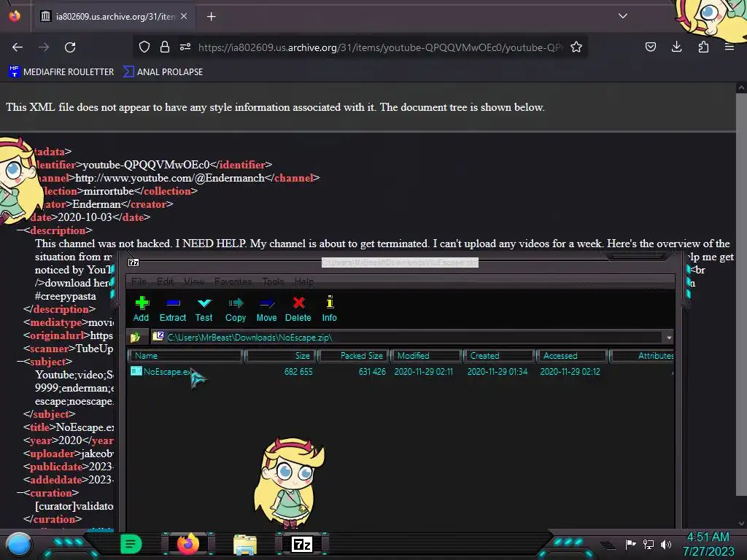747x560 pixels.
Task: Click the network tray icon
Action: coord(649,544)
